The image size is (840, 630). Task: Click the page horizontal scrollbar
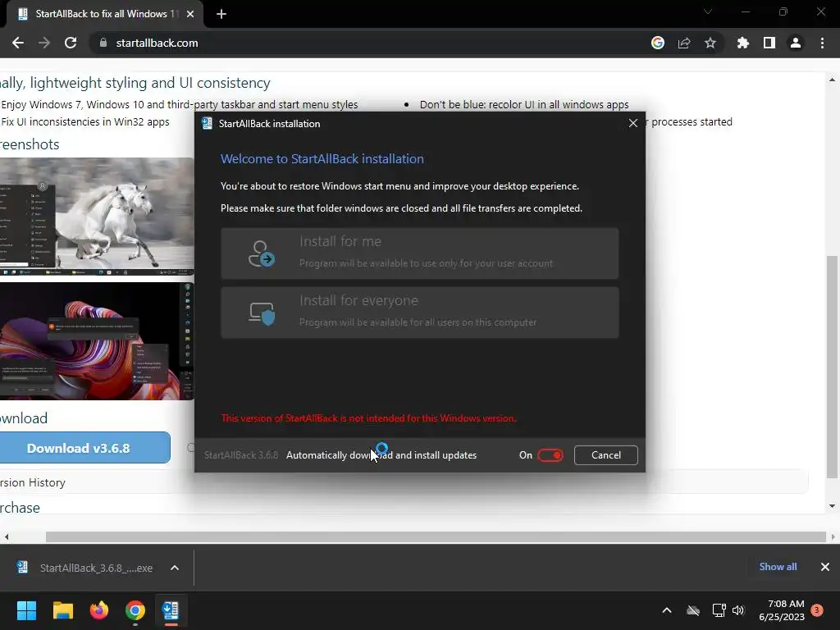click(436, 536)
